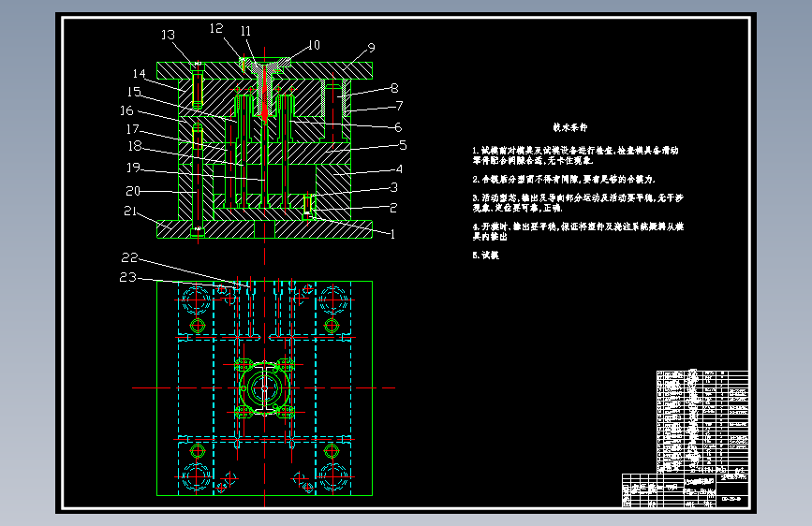The image size is (812, 526).
Task: Click part callout number 2
Action: click(393, 208)
